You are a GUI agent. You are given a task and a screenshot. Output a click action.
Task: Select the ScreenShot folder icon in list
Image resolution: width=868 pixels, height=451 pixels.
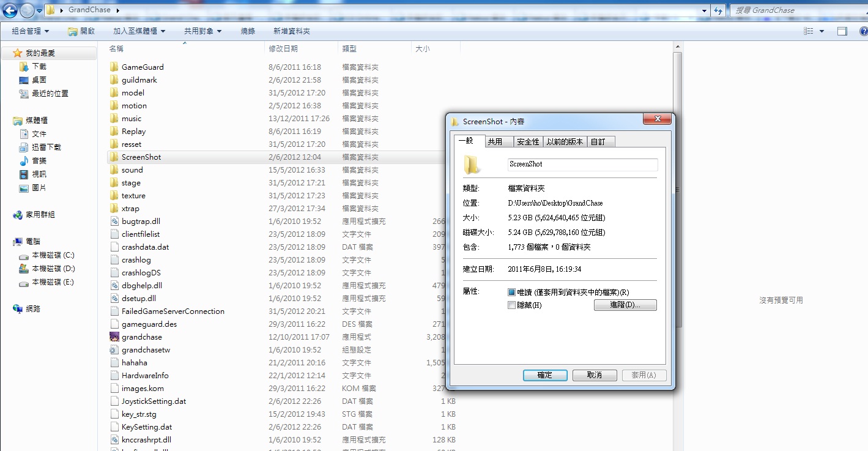pos(114,157)
